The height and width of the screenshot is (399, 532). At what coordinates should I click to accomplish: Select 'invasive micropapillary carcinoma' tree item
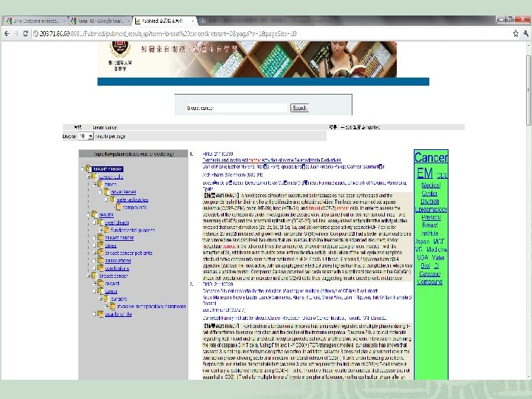click(151, 307)
